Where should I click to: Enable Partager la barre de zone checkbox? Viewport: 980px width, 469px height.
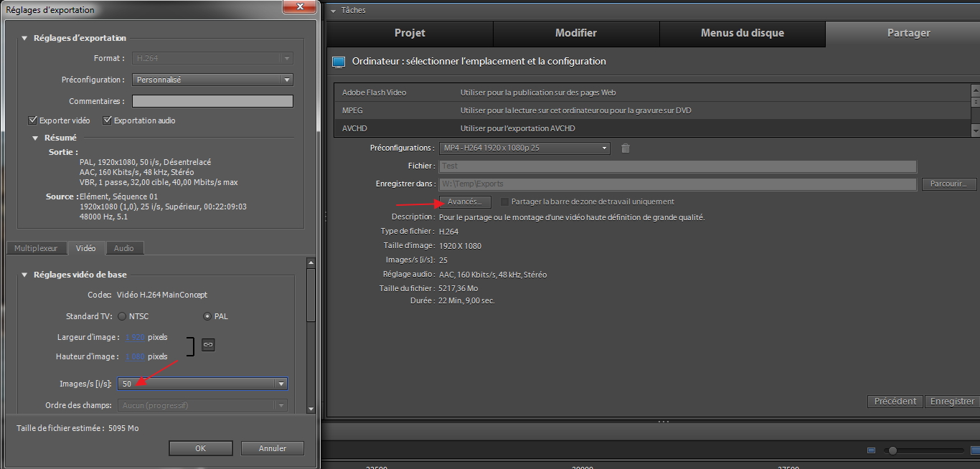504,202
